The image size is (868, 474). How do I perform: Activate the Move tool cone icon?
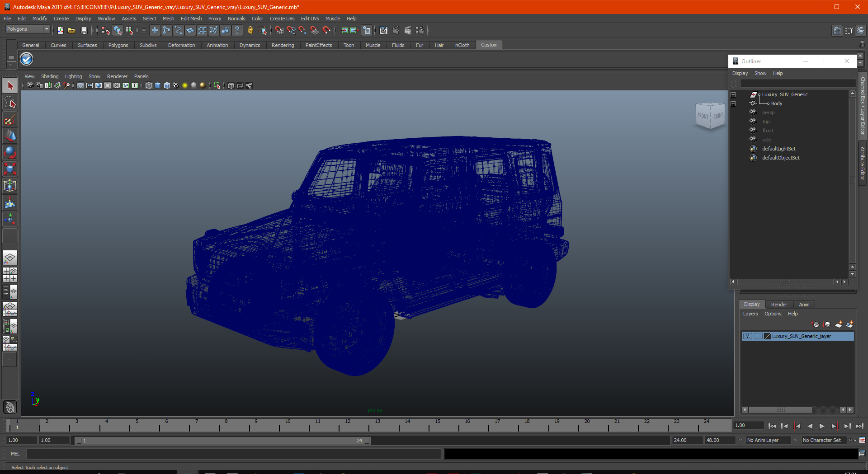pos(10,136)
